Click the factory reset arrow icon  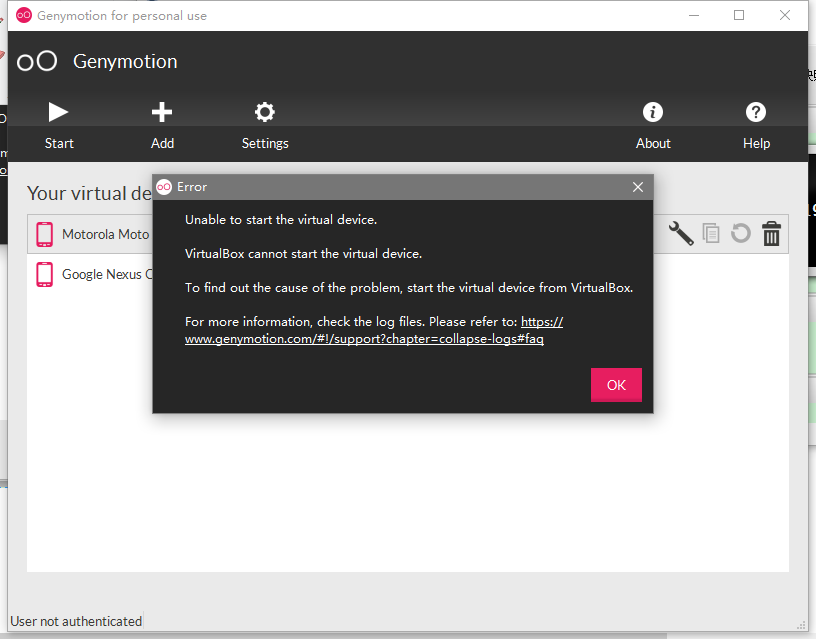tap(741, 233)
